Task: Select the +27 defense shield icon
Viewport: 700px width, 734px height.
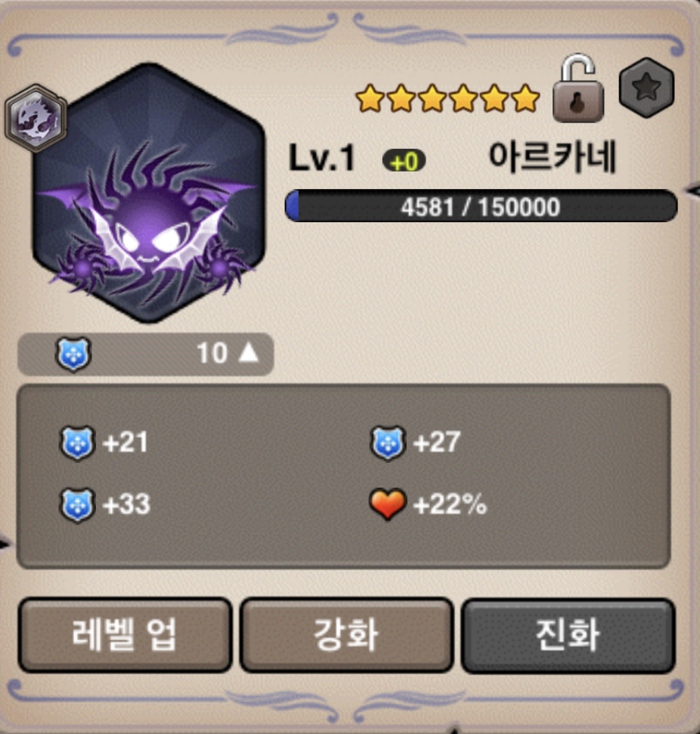Action: click(388, 443)
